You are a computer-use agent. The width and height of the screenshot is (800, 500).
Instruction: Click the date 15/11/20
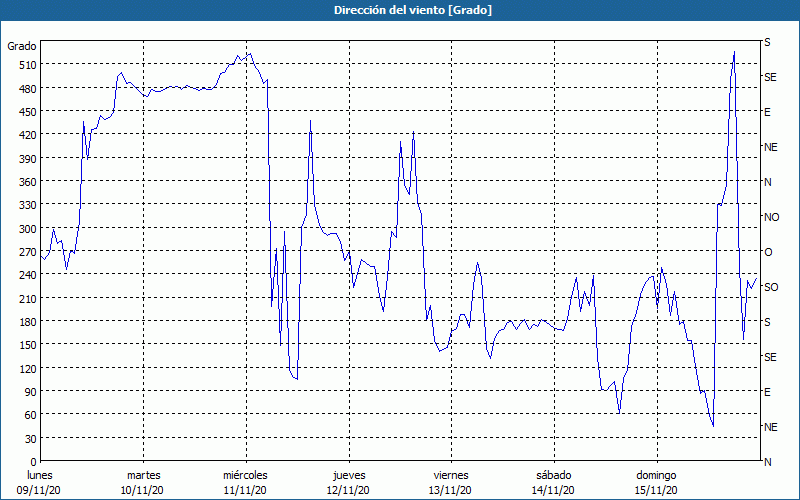pyautogui.click(x=656, y=491)
